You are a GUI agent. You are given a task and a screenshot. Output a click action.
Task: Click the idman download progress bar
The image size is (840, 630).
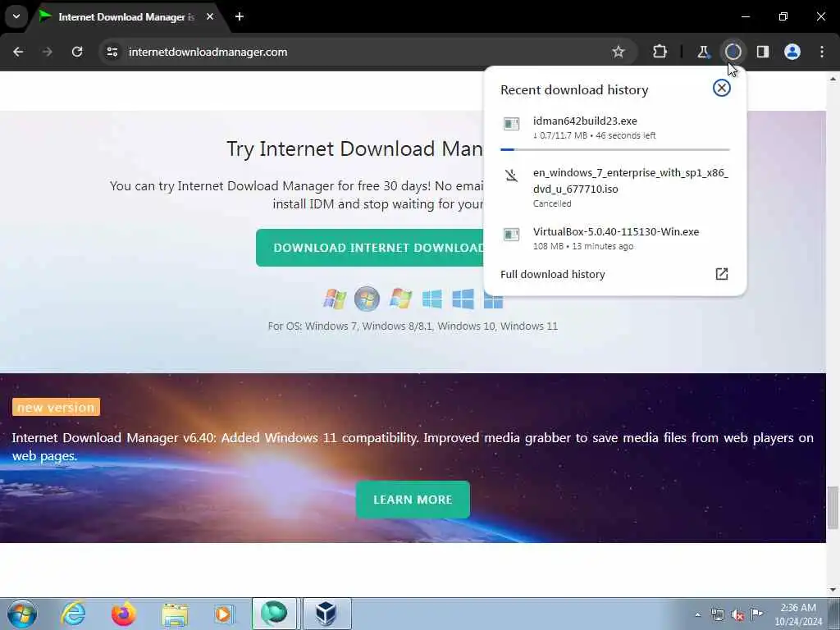tap(614, 149)
